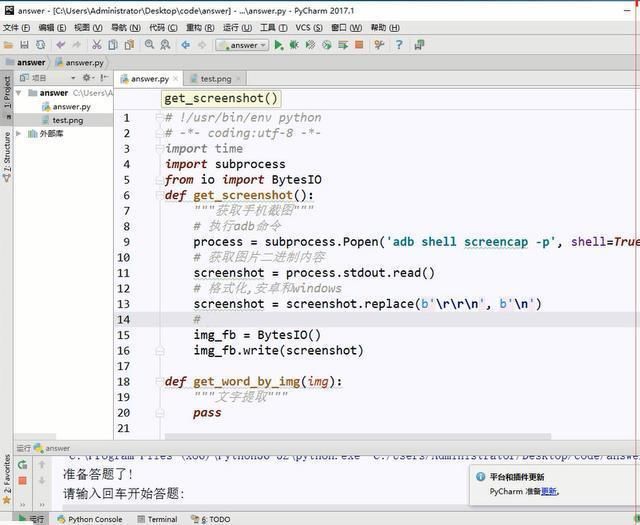
Task: Click the Help question mark icon
Action: (x=399, y=45)
